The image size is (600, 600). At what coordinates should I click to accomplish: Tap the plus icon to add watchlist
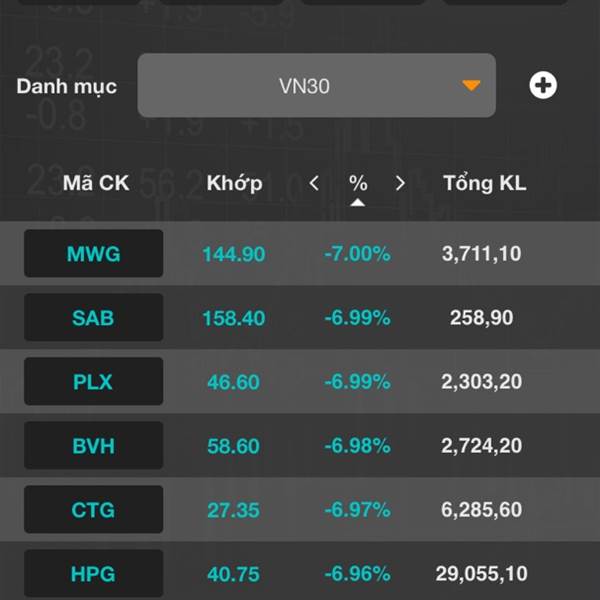(x=543, y=86)
